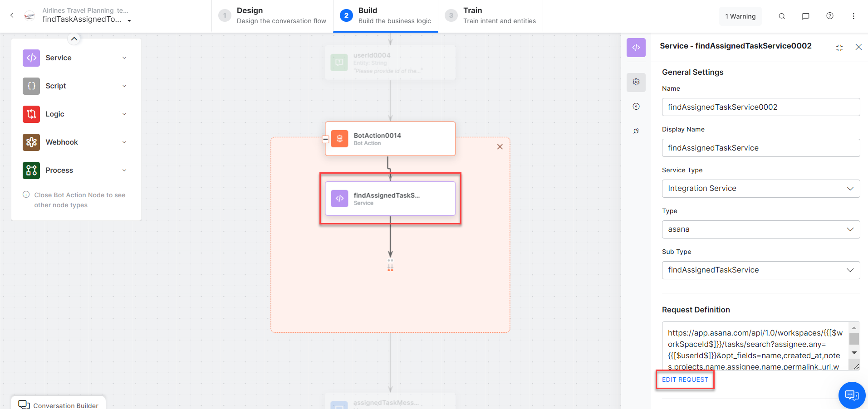Open the connections plug icon in side panel
Viewport: 868px width, 409px height.
[x=636, y=131]
